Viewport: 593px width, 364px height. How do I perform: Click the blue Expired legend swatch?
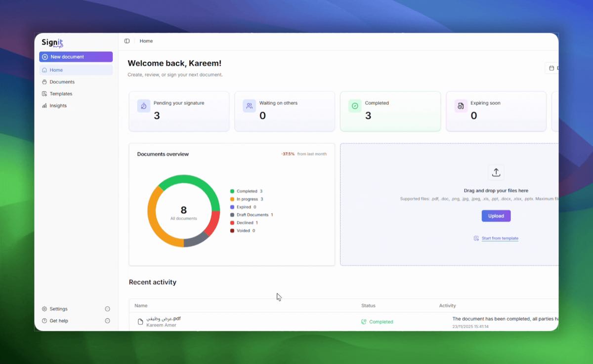pos(232,207)
